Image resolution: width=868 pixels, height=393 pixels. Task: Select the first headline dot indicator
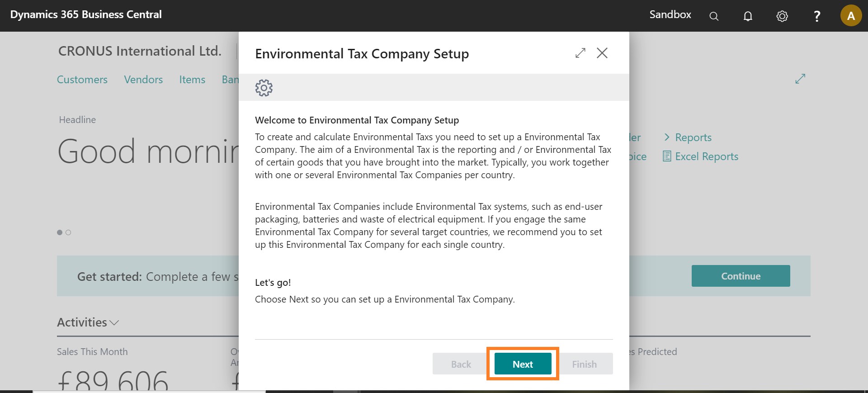pos(60,232)
